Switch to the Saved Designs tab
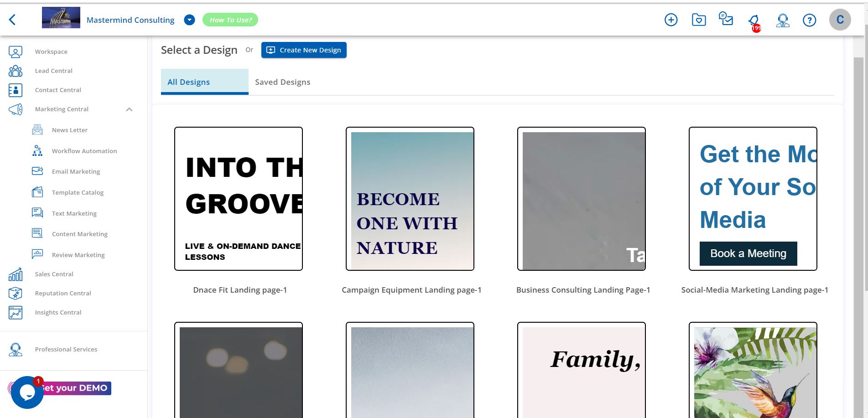Screen dimensions: 868x418 283,82
